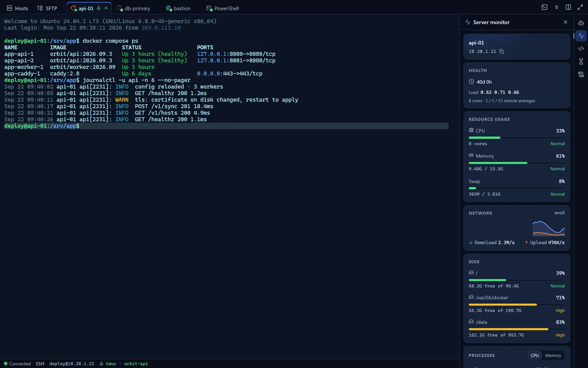Click the 'api-01' host name in monitor

click(476, 43)
